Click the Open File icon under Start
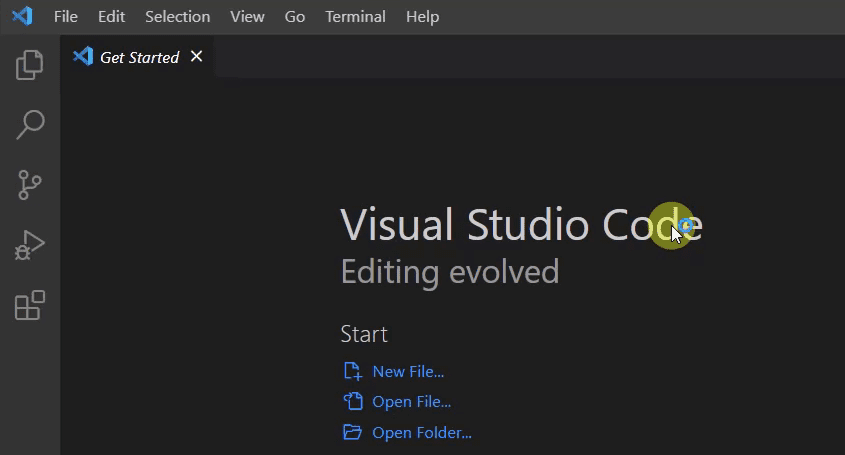845x455 pixels. tap(352, 402)
